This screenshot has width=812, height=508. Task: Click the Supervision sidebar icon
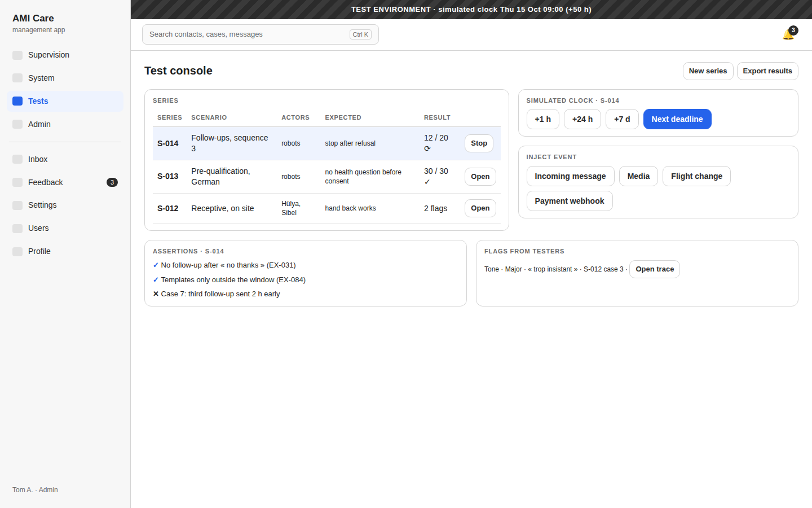[x=17, y=55]
